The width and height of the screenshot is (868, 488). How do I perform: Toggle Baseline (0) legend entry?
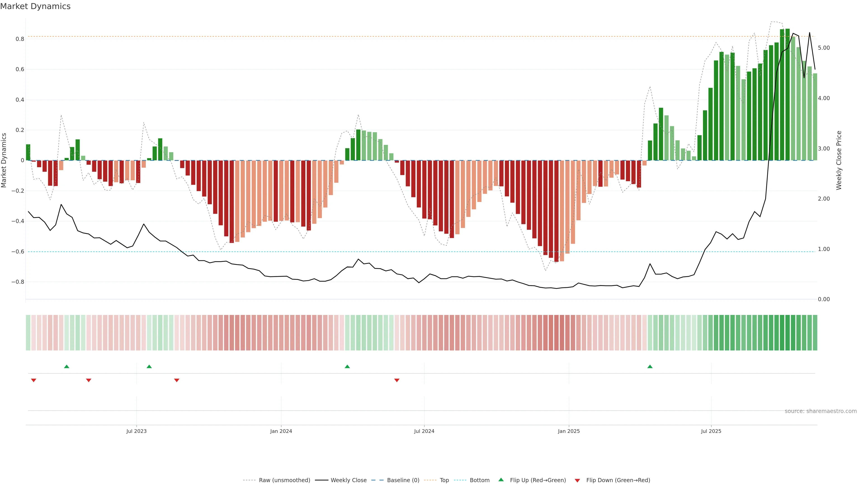(403, 480)
